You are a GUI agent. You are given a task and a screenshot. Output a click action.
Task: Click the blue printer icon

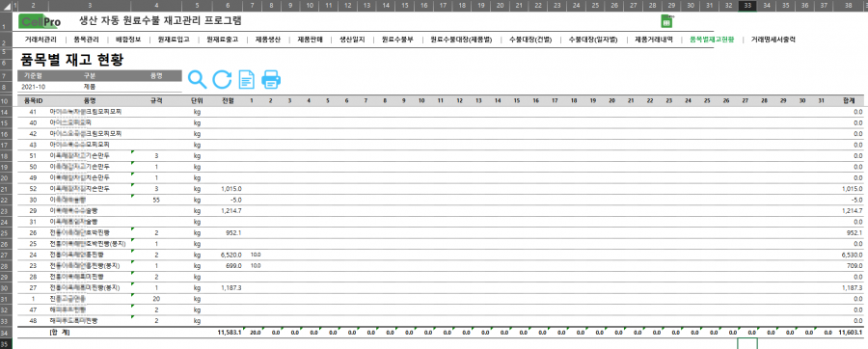[271, 80]
